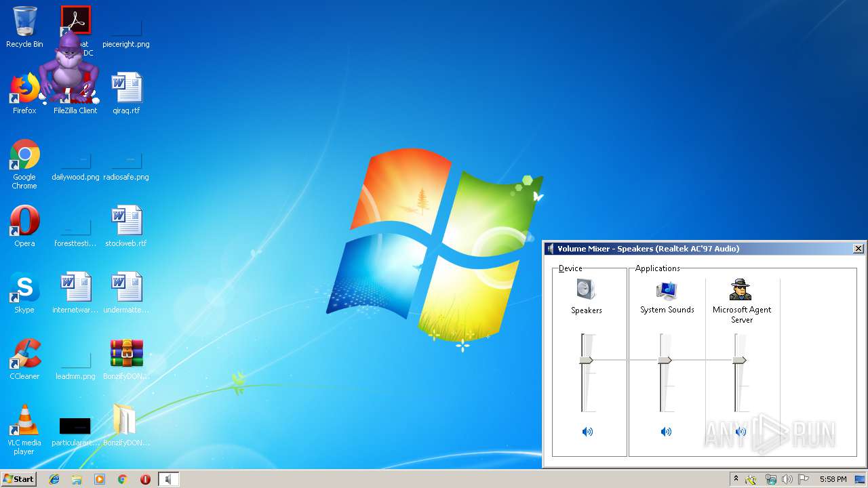This screenshot has height=488, width=868.
Task: Click the taskbar clock showing 5:58 PM
Action: pos(833,479)
